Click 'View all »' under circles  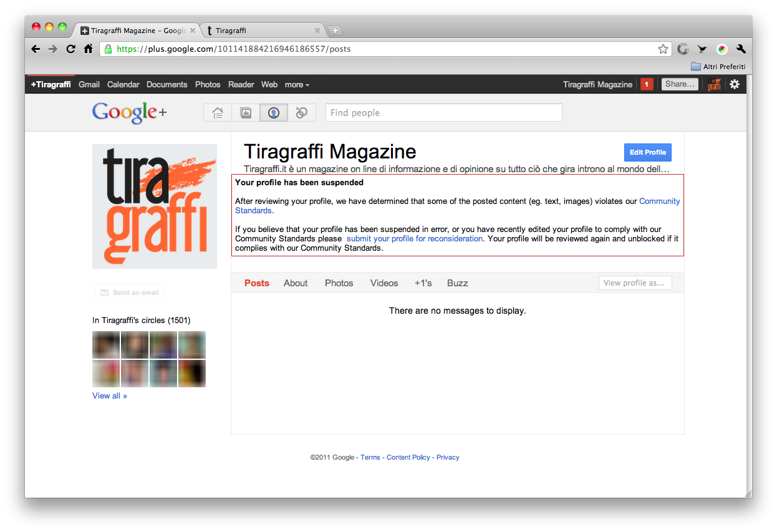[x=110, y=396]
